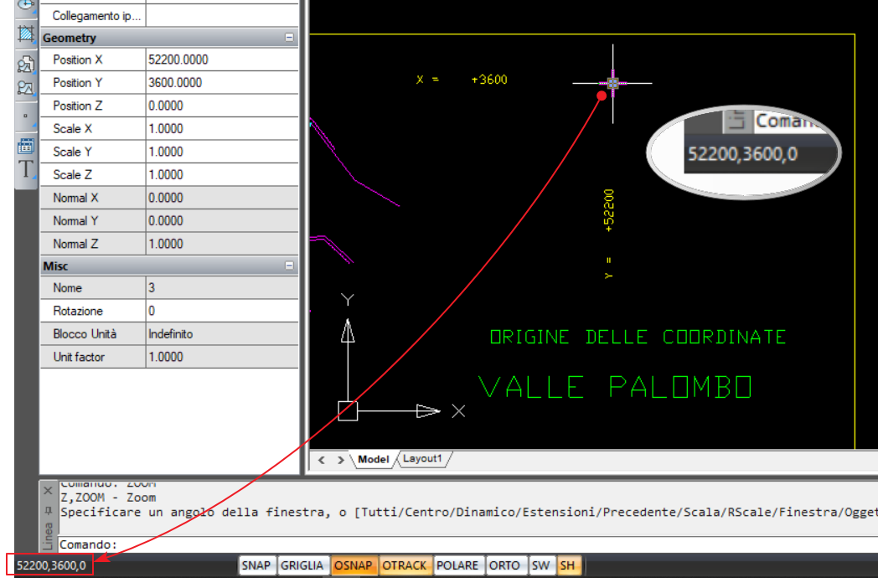Click the Create Block icon below Insert Block
The height and width of the screenshot is (588, 878).
(25, 87)
